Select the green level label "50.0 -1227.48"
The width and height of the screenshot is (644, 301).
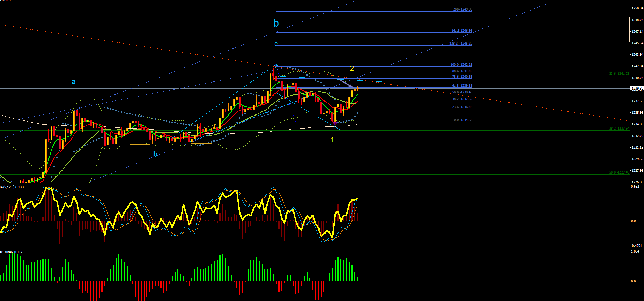(619, 172)
